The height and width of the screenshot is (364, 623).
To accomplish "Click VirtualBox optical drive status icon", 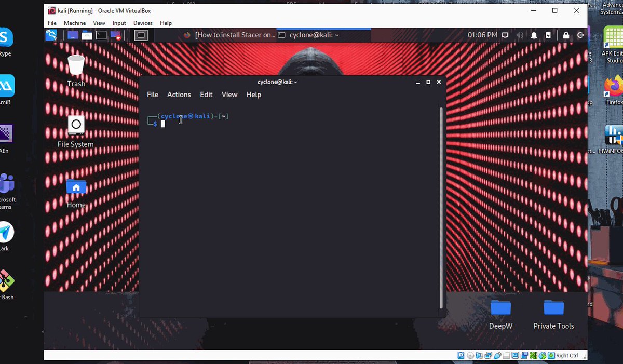I will [470, 355].
